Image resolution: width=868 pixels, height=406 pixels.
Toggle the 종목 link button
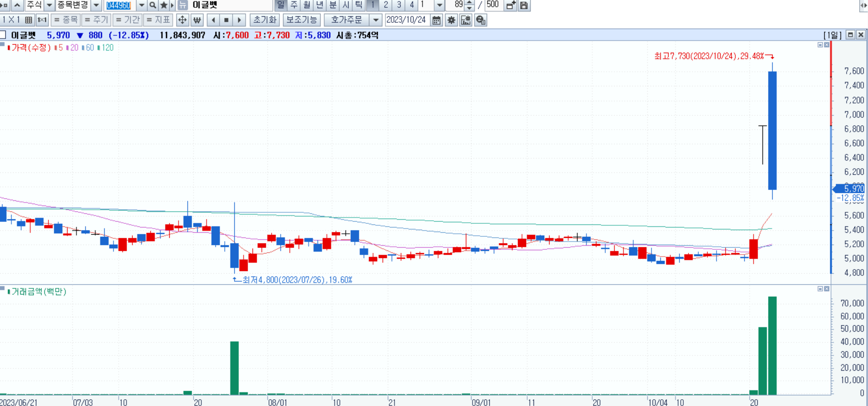[x=66, y=20]
